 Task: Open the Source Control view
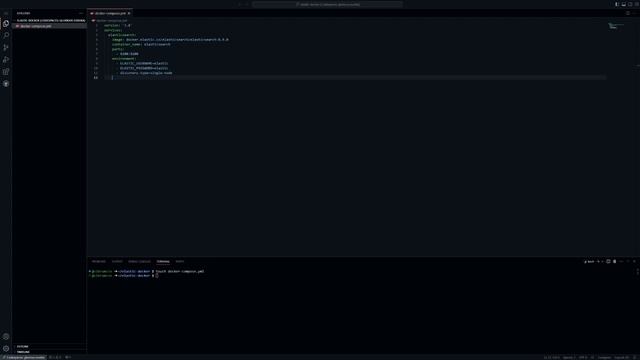6,48
